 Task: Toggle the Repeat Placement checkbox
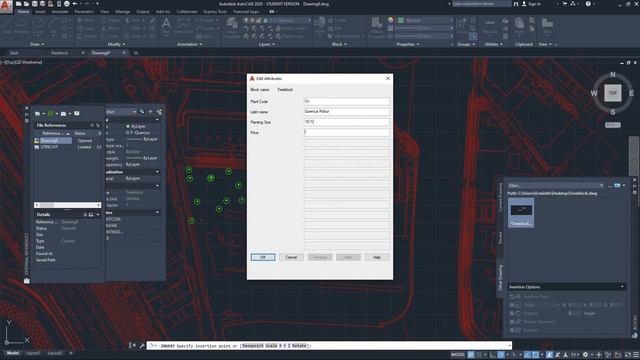point(512,322)
